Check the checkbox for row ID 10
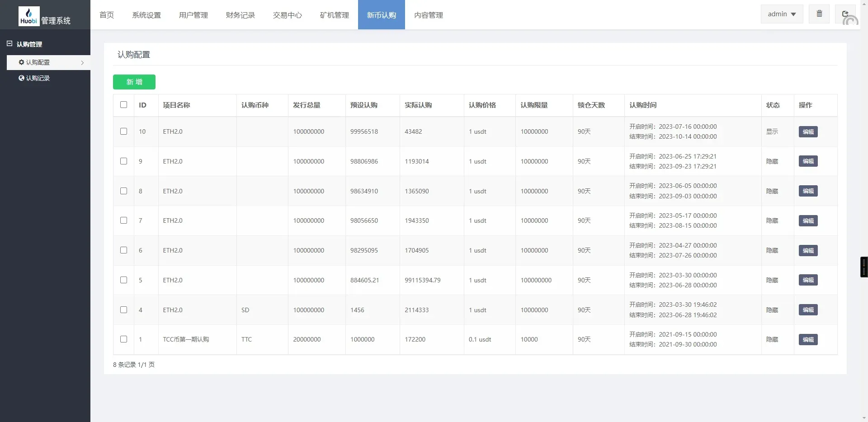 click(x=123, y=131)
